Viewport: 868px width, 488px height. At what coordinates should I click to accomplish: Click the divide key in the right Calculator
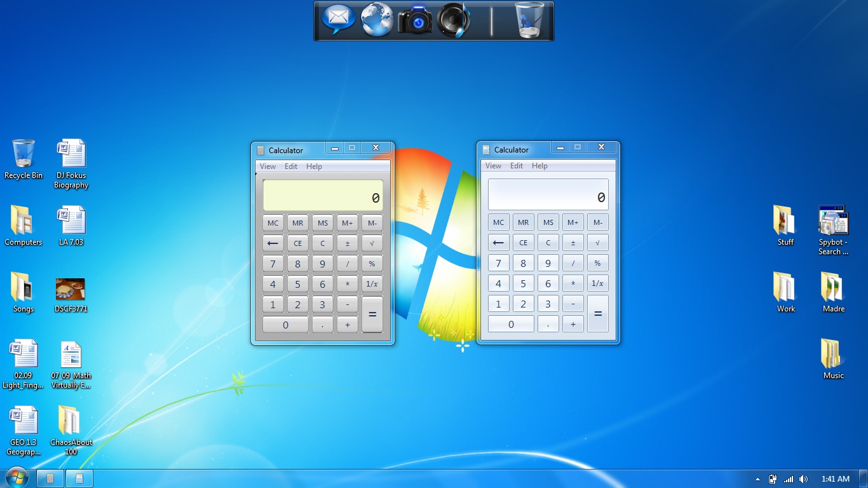coord(573,264)
